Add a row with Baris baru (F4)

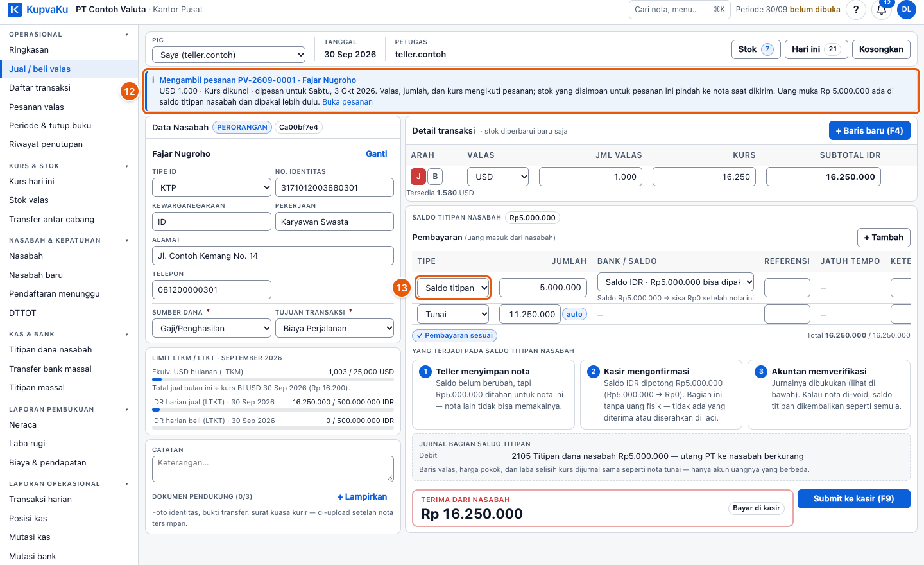pos(869,130)
